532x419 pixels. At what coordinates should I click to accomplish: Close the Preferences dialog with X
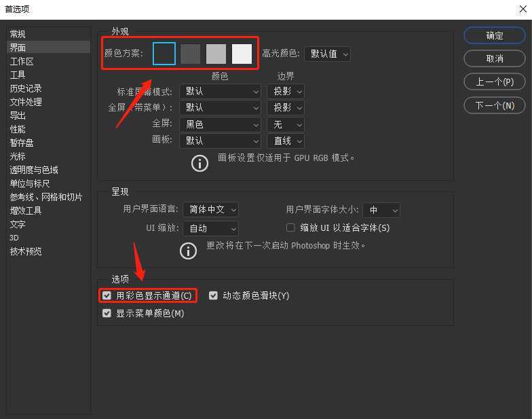click(522, 10)
